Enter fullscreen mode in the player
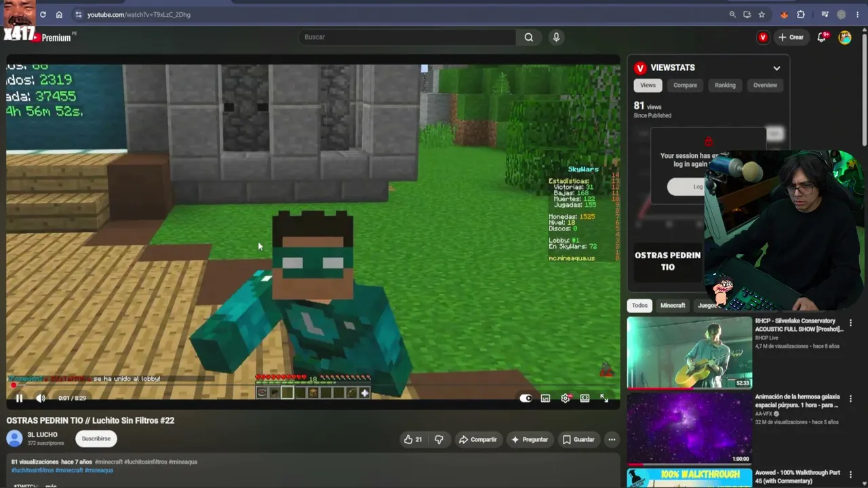The width and height of the screenshot is (868, 488). click(604, 399)
